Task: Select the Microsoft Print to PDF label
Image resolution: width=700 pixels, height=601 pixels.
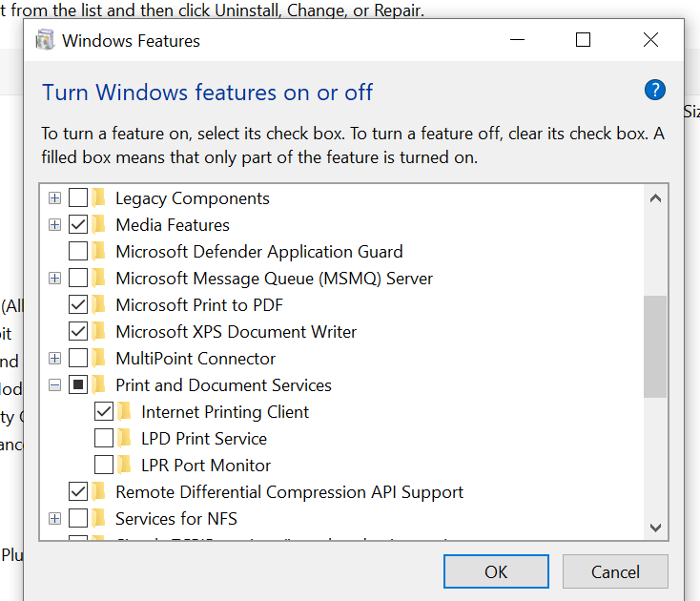Action: [199, 305]
